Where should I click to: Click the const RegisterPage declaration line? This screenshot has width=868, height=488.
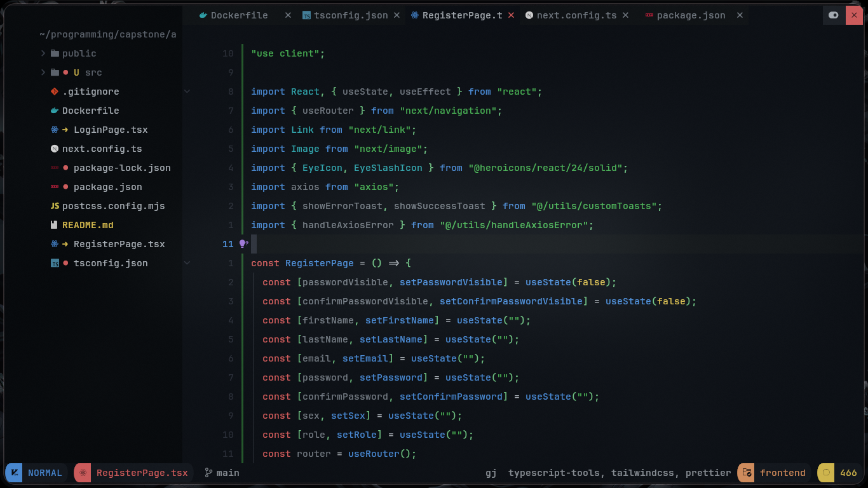[331, 263]
